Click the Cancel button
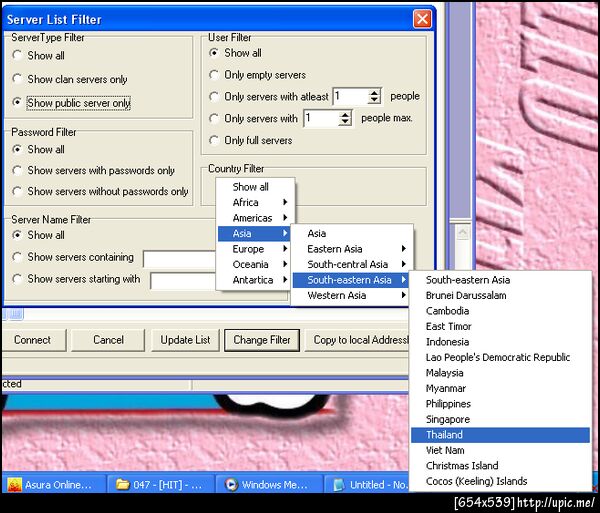 pyautogui.click(x=108, y=340)
